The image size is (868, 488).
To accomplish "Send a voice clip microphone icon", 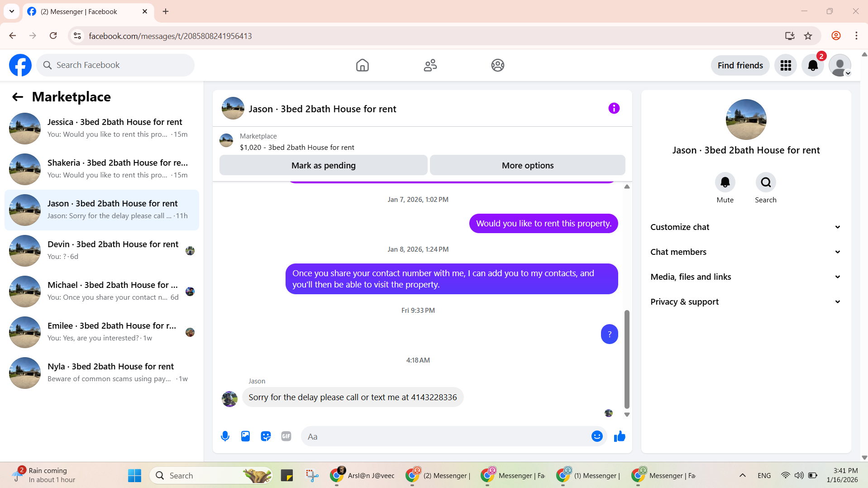I will pyautogui.click(x=225, y=436).
